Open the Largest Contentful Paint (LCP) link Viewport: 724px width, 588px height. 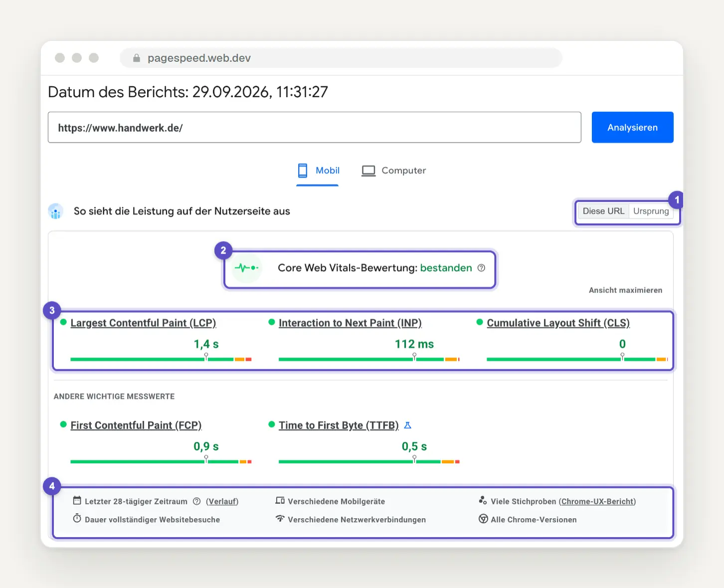(143, 323)
